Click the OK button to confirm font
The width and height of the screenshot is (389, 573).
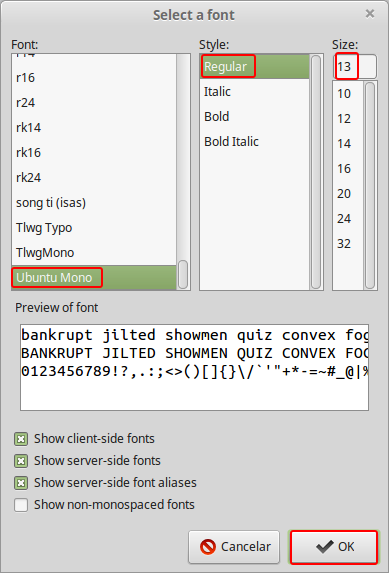click(x=333, y=547)
